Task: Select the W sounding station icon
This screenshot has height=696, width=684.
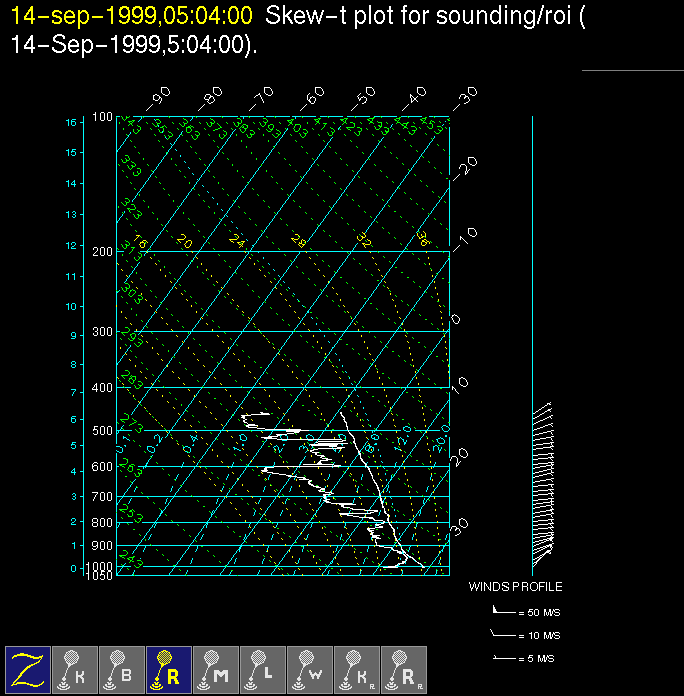Action: (x=310, y=669)
